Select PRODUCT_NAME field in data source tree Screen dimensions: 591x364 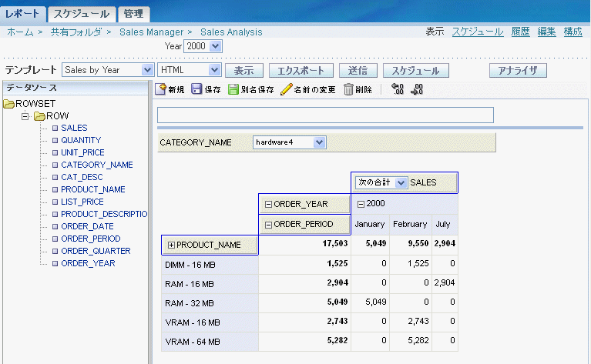92,189
